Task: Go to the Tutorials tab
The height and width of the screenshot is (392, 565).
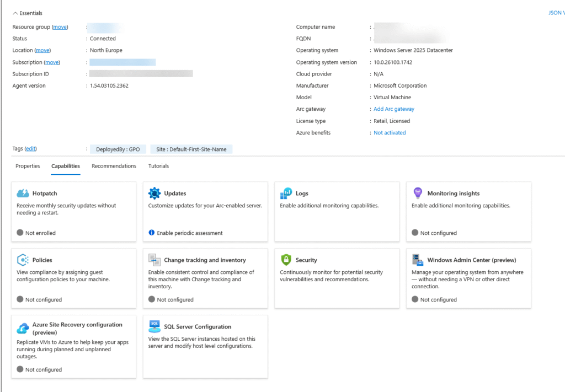Action: [x=158, y=166]
